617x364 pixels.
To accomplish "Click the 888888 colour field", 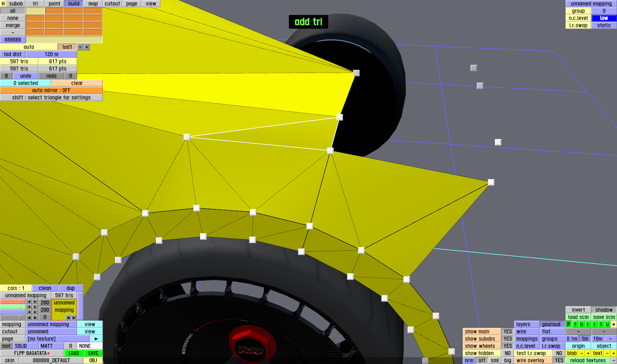I will (13, 40).
